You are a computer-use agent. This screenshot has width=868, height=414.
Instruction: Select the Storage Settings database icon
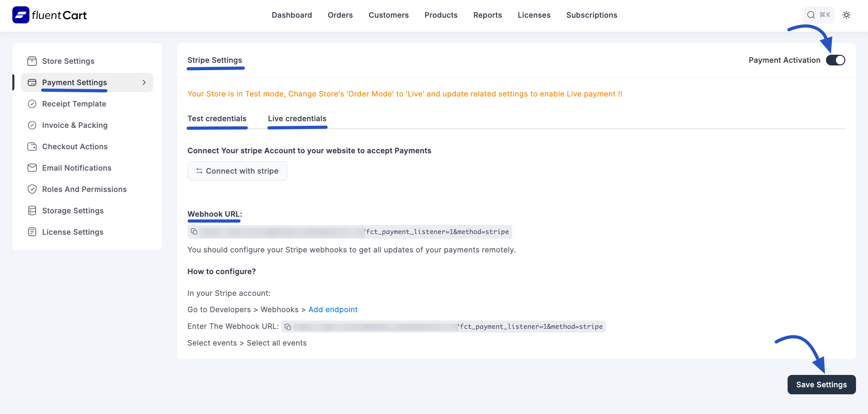32,210
